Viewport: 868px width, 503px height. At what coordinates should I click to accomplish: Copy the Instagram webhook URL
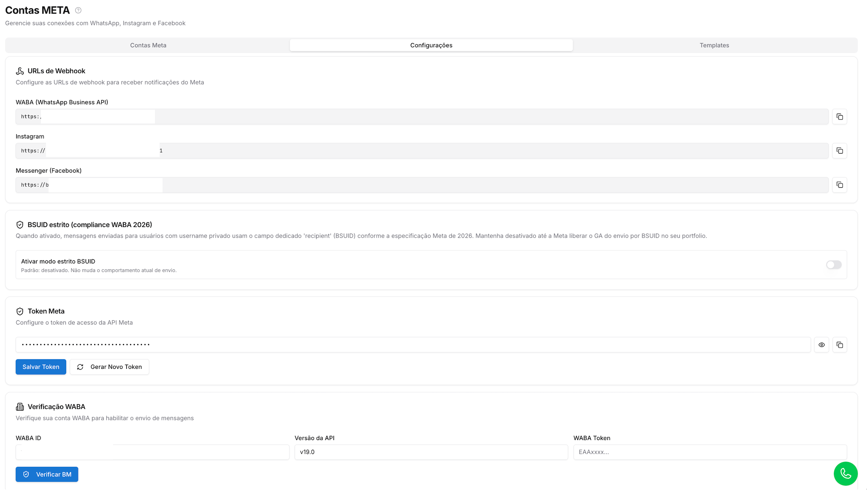coord(839,151)
